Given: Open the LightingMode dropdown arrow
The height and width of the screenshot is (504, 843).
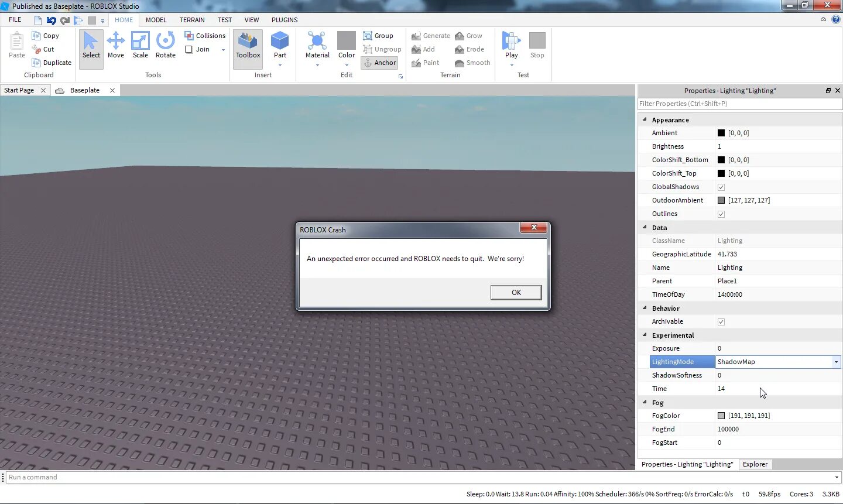Looking at the screenshot, I should [x=836, y=362].
